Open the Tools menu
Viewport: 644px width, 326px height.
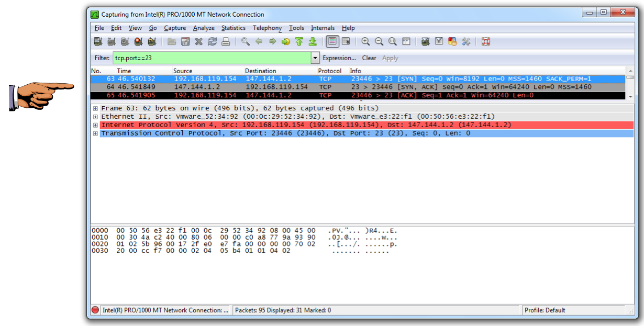pos(296,28)
